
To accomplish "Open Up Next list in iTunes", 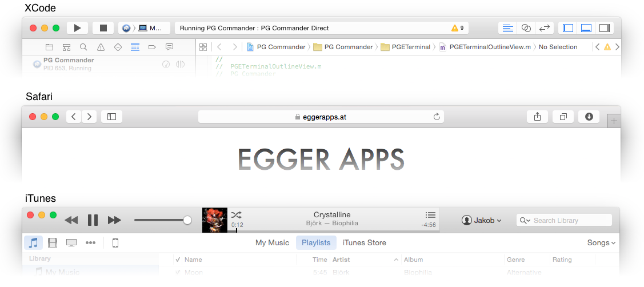I will click(430, 214).
